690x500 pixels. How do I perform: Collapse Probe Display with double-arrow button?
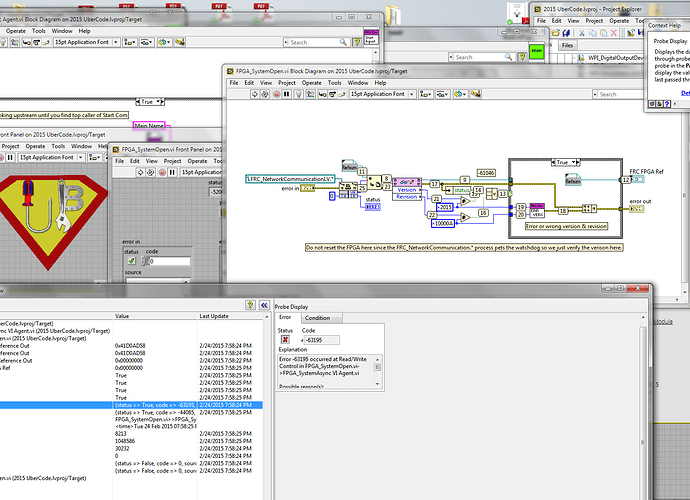(x=264, y=305)
